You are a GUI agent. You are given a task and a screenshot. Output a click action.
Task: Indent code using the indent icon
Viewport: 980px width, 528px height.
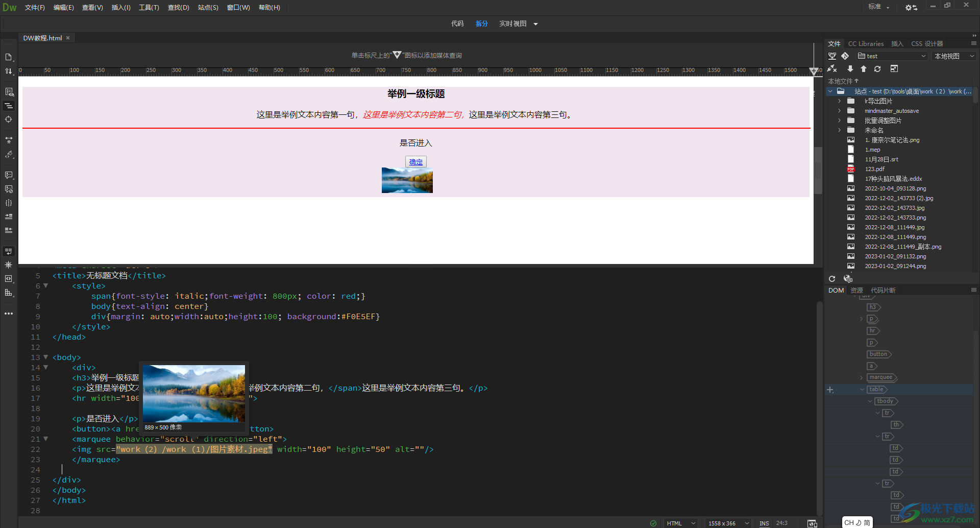9,217
